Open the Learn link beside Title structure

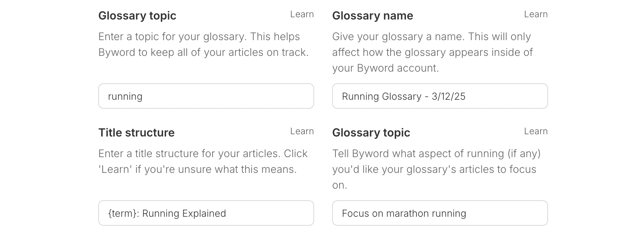pos(302,131)
